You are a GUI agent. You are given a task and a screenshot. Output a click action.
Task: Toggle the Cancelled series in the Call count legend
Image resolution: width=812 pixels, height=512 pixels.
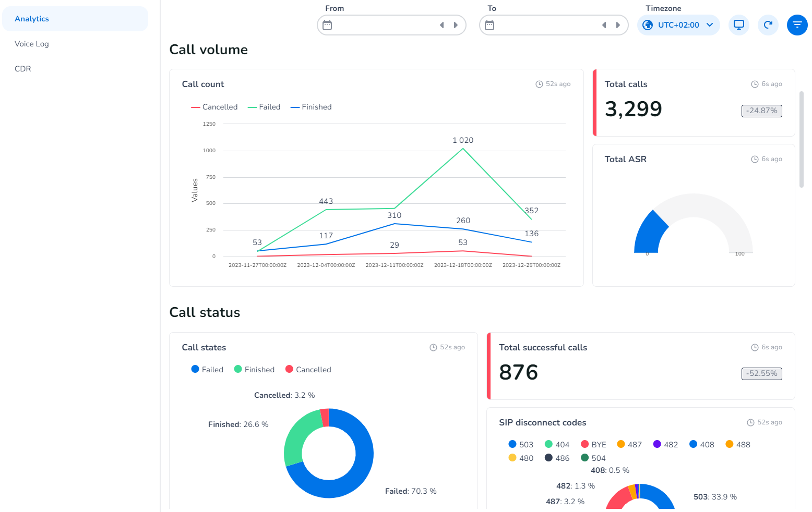(x=214, y=106)
